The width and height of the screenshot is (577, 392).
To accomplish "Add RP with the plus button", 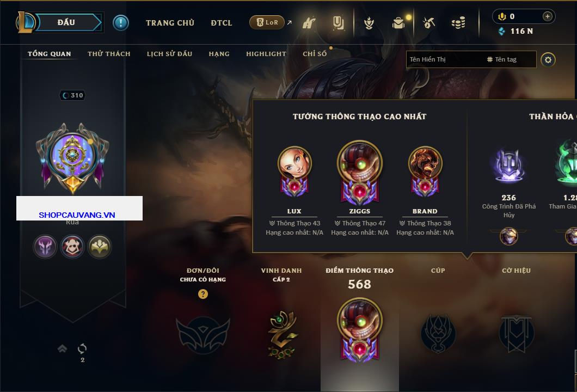I will [547, 16].
